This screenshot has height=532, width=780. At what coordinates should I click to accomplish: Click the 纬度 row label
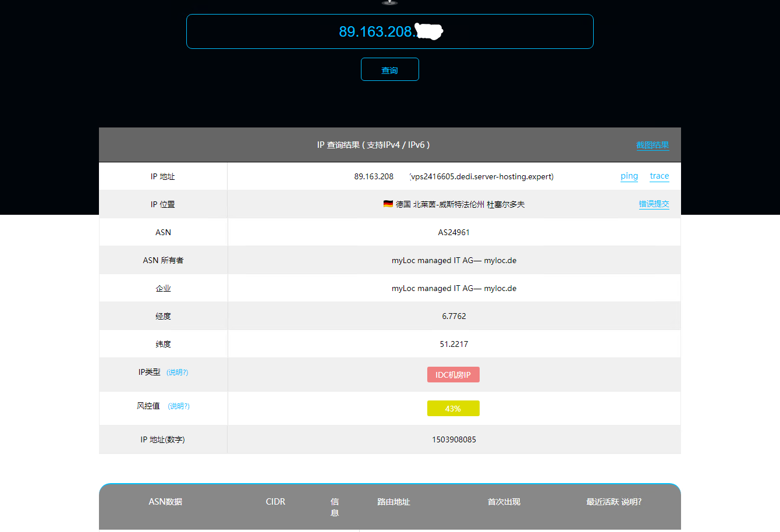click(163, 344)
